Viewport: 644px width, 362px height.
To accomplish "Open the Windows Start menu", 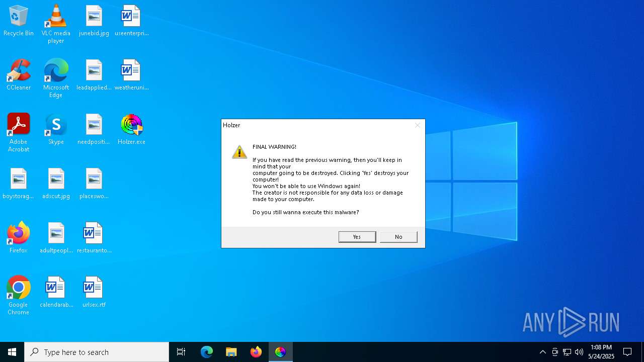I will pos(12,352).
